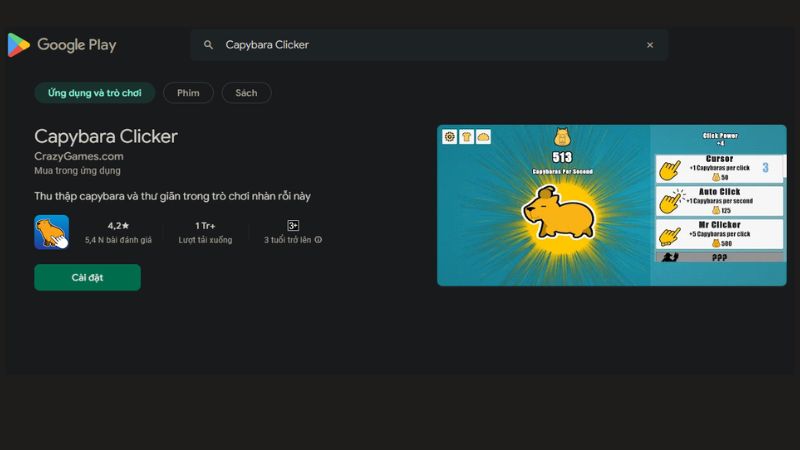Viewport: 800px width, 450px height.
Task: Click the 1 Tr+ downloads count
Action: coord(205,226)
